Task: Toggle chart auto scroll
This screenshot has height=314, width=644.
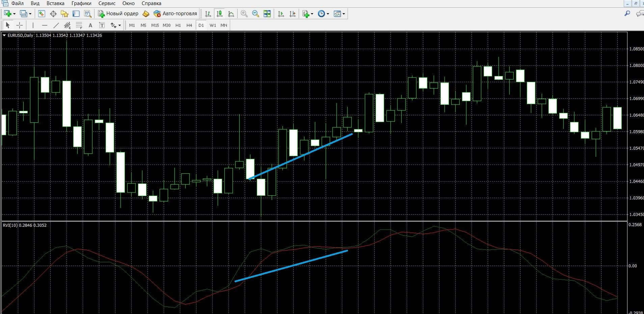Action: (x=281, y=14)
